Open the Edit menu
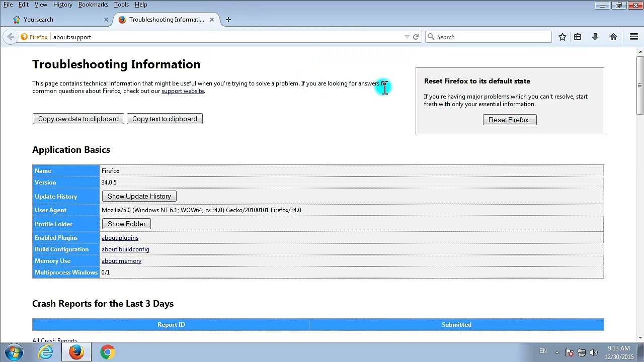This screenshot has width=644, height=362. 24,5
